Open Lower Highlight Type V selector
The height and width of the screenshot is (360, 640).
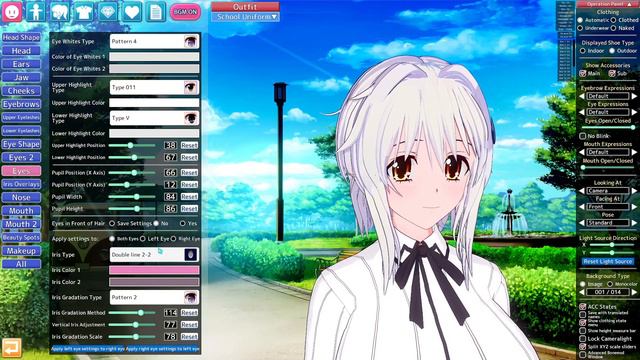click(x=154, y=118)
